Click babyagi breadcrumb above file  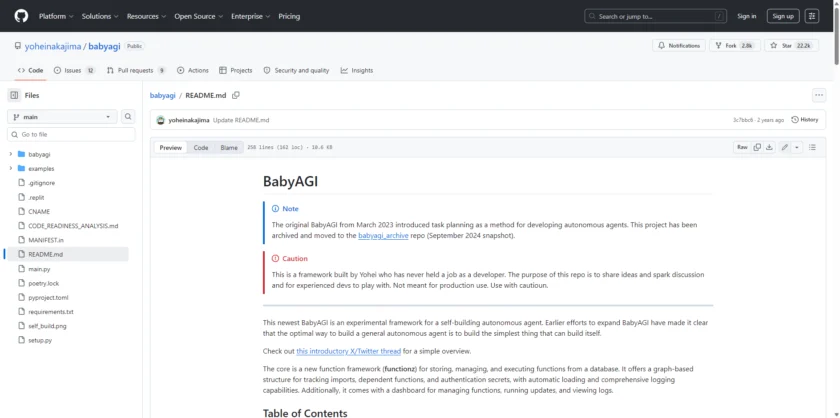[163, 95]
